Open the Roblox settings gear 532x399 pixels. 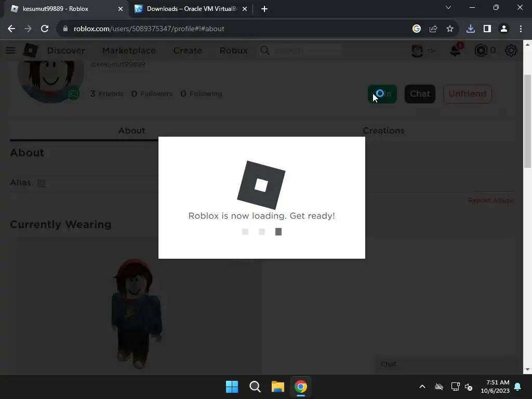(511, 50)
